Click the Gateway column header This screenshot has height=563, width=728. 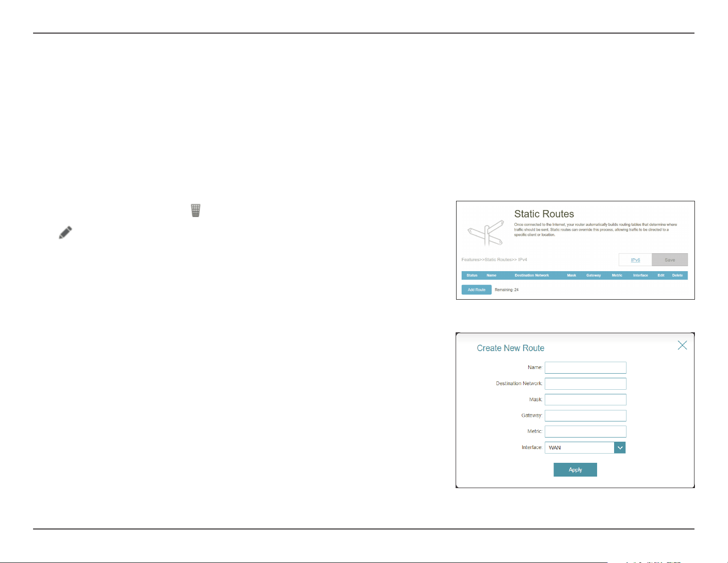[593, 275]
